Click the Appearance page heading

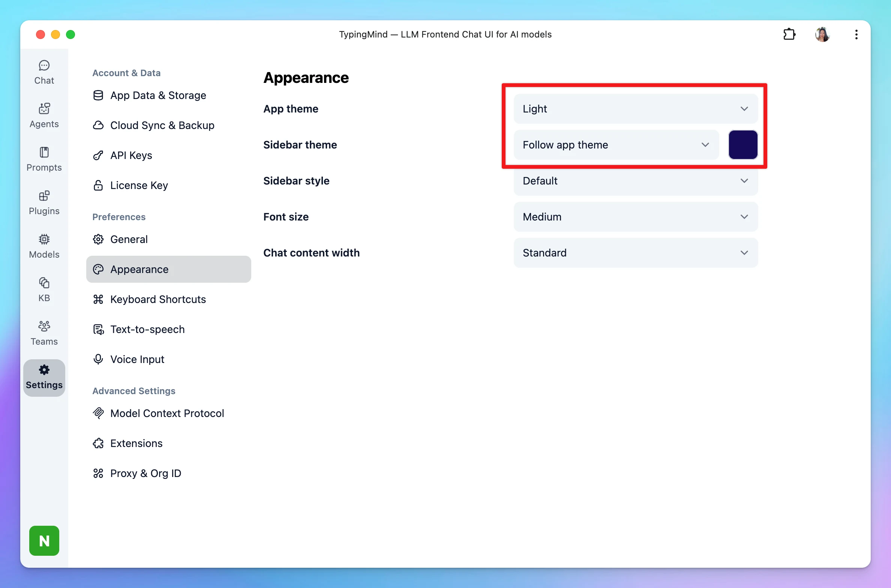pyautogui.click(x=306, y=78)
